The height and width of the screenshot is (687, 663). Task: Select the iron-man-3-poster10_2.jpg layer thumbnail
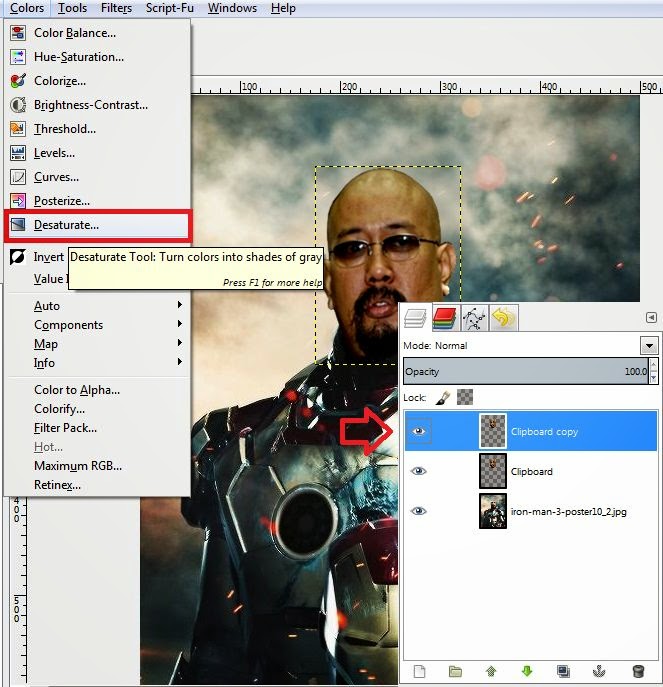pos(493,511)
